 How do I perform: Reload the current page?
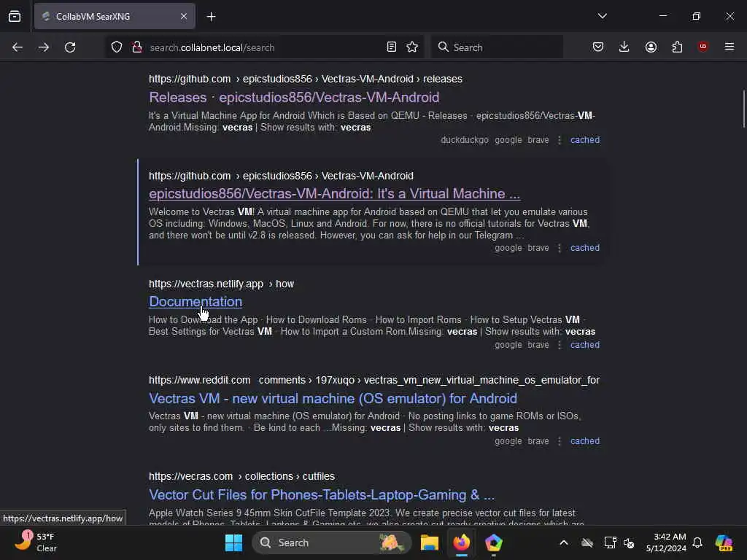point(70,47)
